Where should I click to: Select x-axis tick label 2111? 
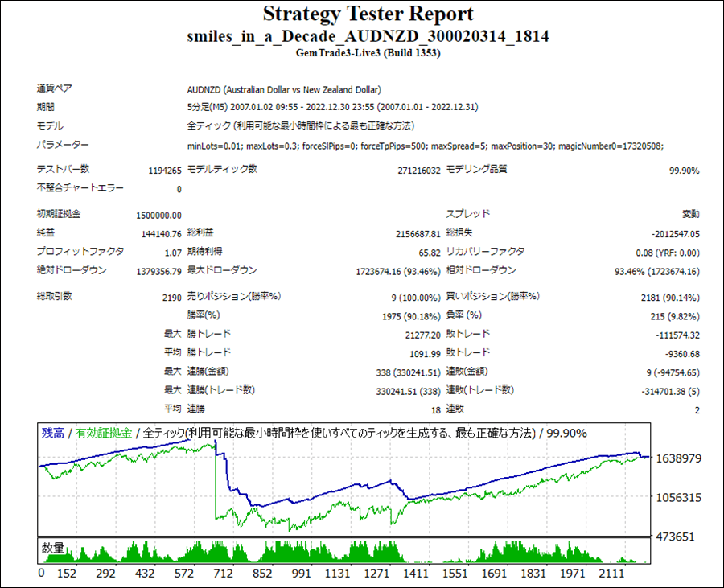pos(611,574)
